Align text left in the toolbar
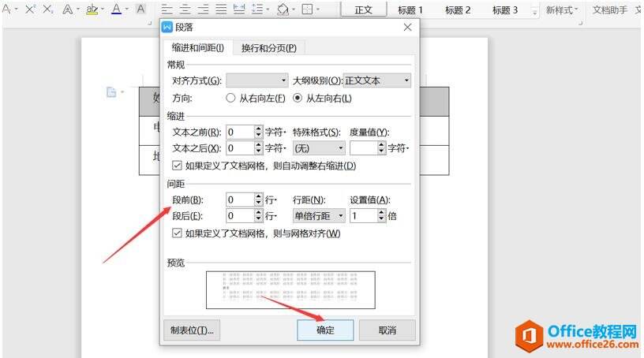The width and height of the screenshot is (644, 358). coord(167,9)
